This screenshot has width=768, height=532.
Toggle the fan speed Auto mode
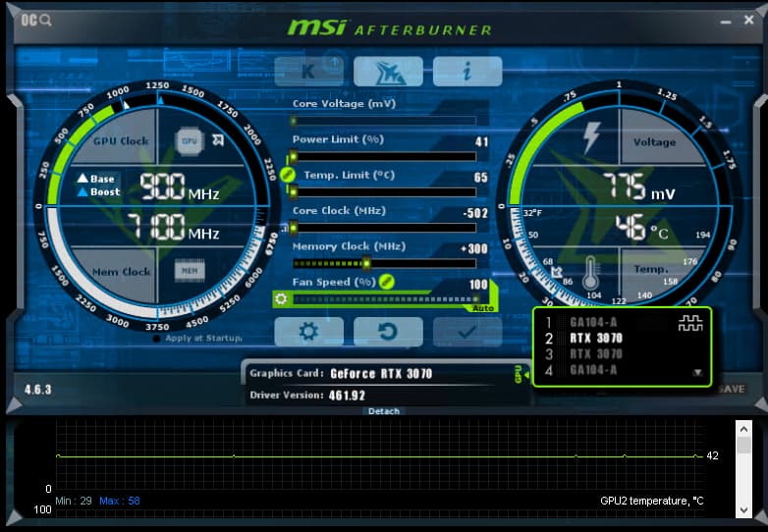point(483,308)
